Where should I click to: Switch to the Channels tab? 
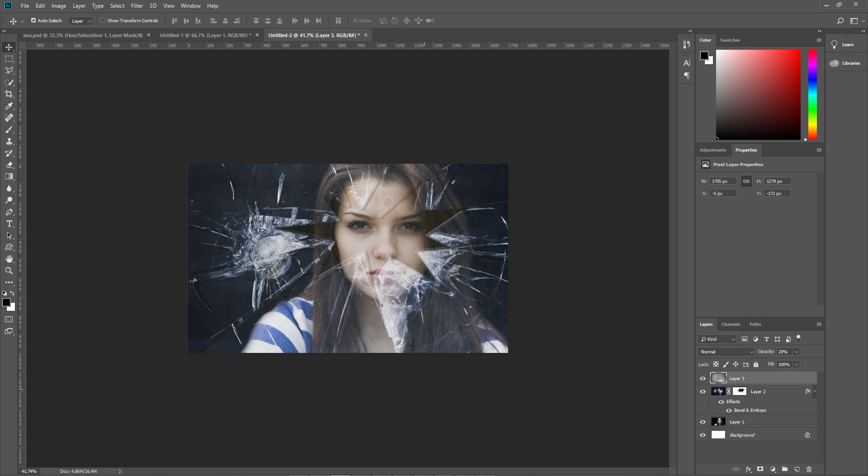(731, 324)
